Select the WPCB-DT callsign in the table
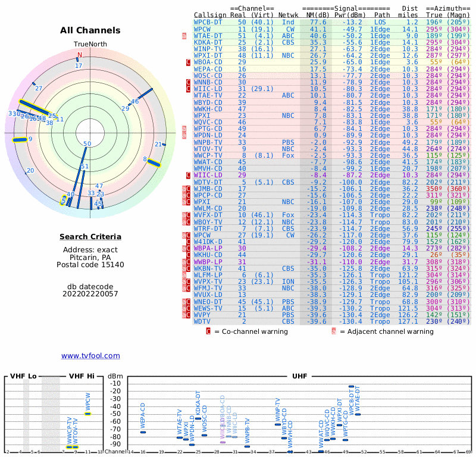The image size is (476, 457). [208, 22]
